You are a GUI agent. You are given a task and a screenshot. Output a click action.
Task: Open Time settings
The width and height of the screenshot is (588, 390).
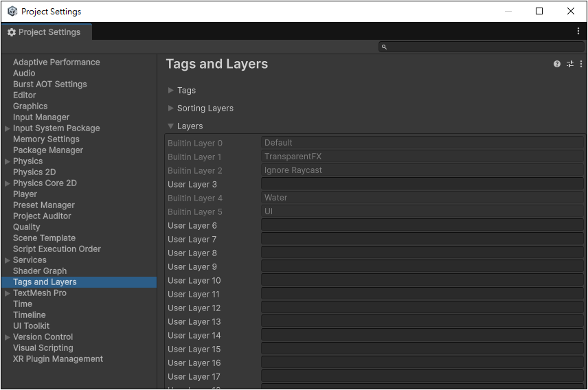click(23, 304)
